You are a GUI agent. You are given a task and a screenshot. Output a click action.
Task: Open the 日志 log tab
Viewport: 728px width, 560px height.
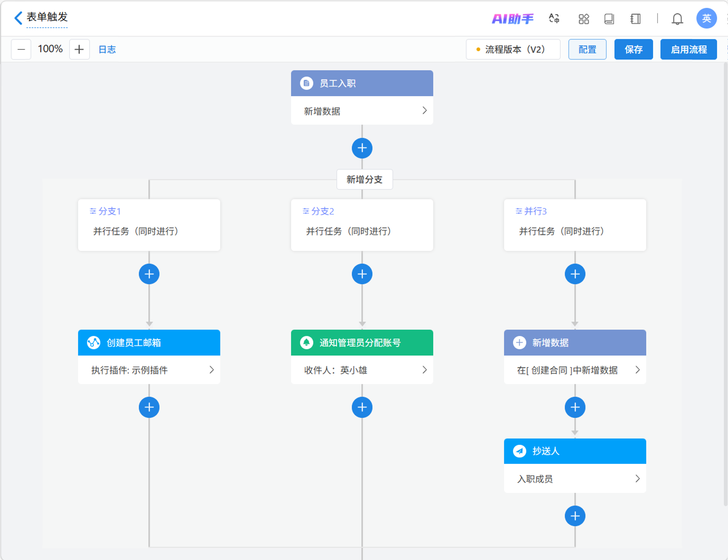pos(107,49)
